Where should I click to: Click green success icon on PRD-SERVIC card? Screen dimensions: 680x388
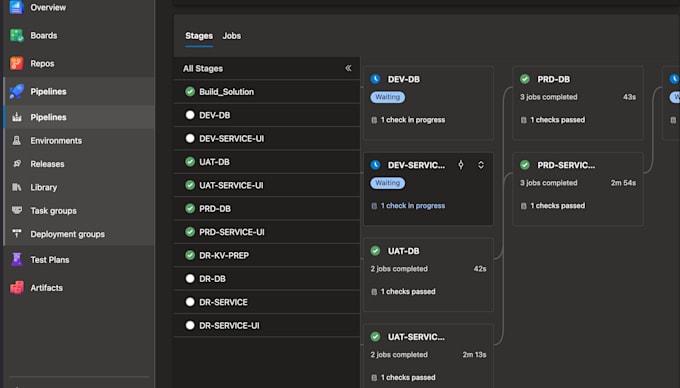pos(525,165)
